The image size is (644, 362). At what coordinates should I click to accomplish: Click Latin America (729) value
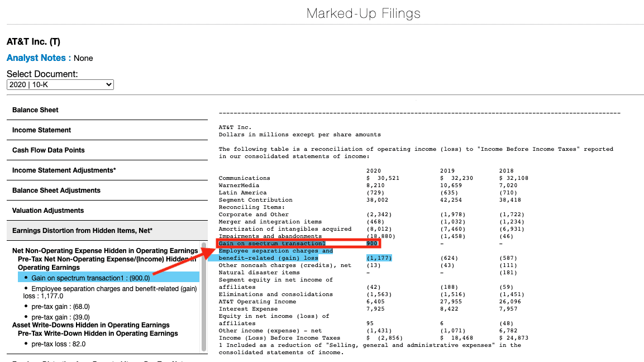[x=375, y=193]
